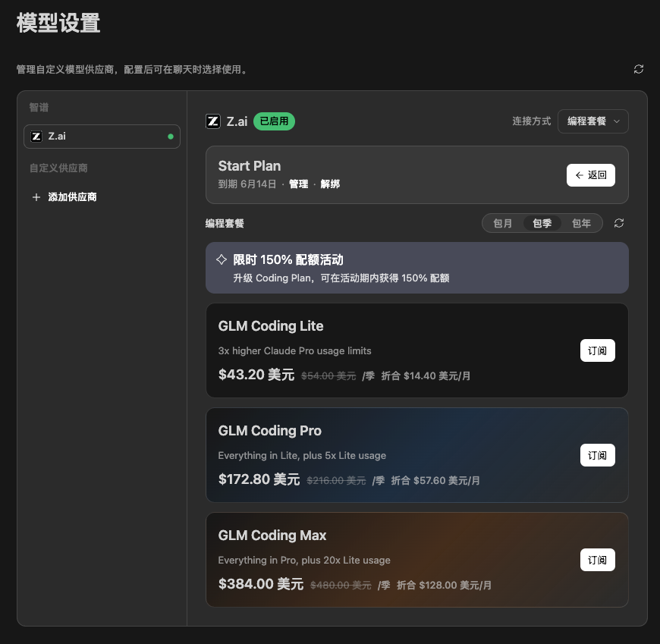This screenshot has height=644, width=660.
Task: Click the struck-through $216.00 美元 price
Action: pyautogui.click(x=336, y=481)
